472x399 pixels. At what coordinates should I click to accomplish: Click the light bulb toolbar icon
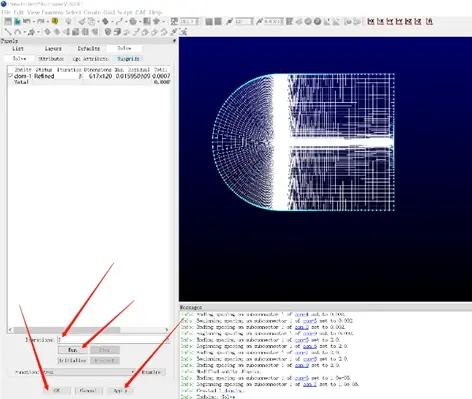coord(68,22)
